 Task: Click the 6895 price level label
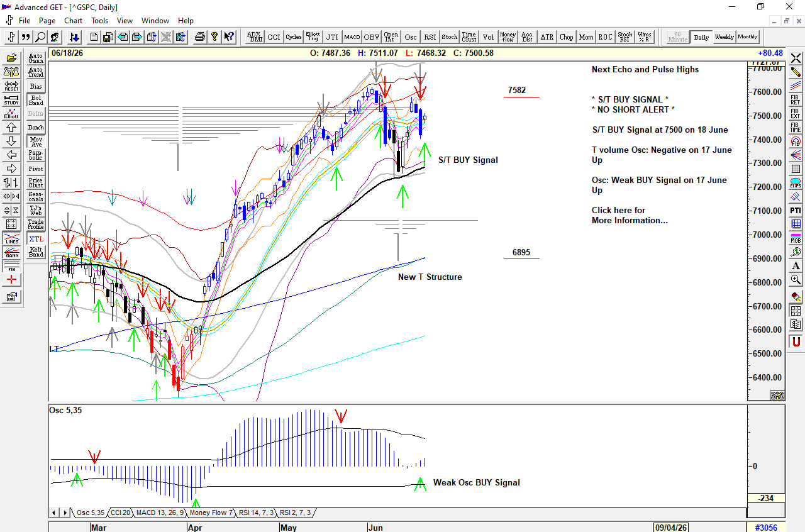pyautogui.click(x=521, y=252)
